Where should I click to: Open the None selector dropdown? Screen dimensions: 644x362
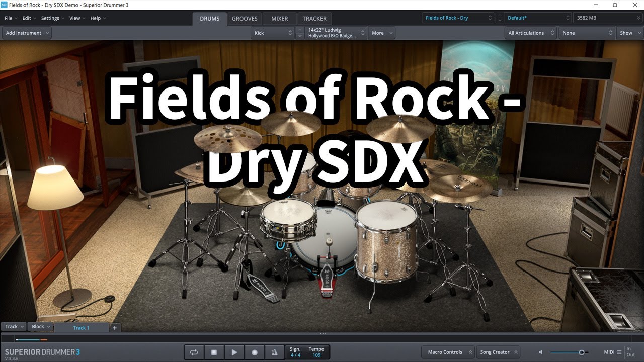pos(587,33)
